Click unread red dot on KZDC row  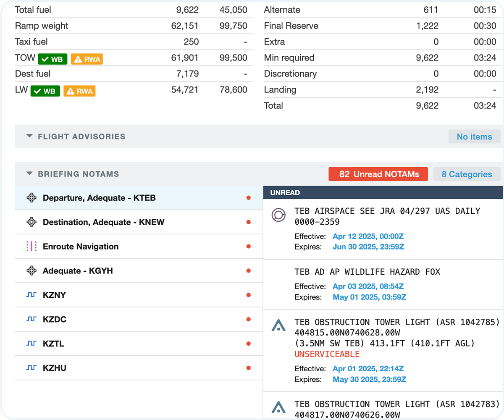pos(249,320)
